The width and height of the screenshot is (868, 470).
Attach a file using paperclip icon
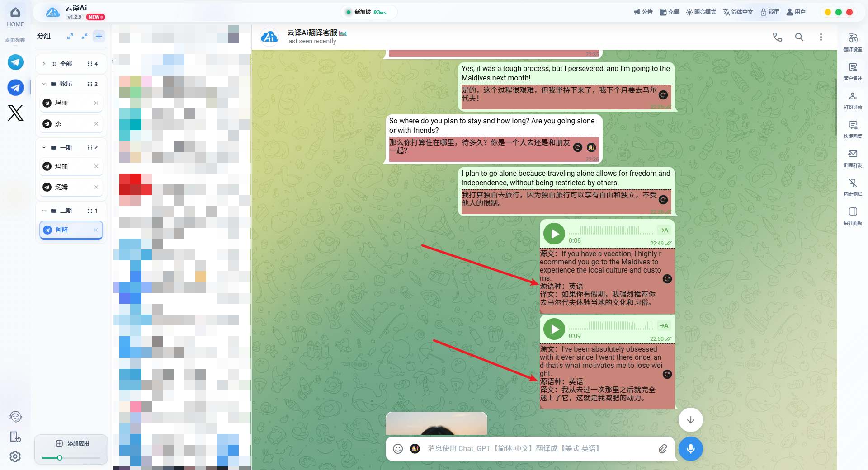click(x=662, y=448)
